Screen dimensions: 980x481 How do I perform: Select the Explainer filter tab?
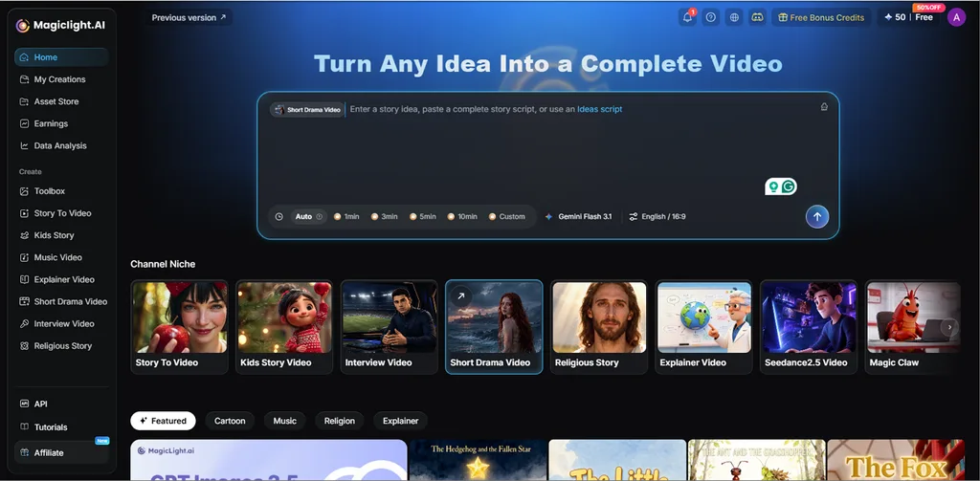pos(401,421)
